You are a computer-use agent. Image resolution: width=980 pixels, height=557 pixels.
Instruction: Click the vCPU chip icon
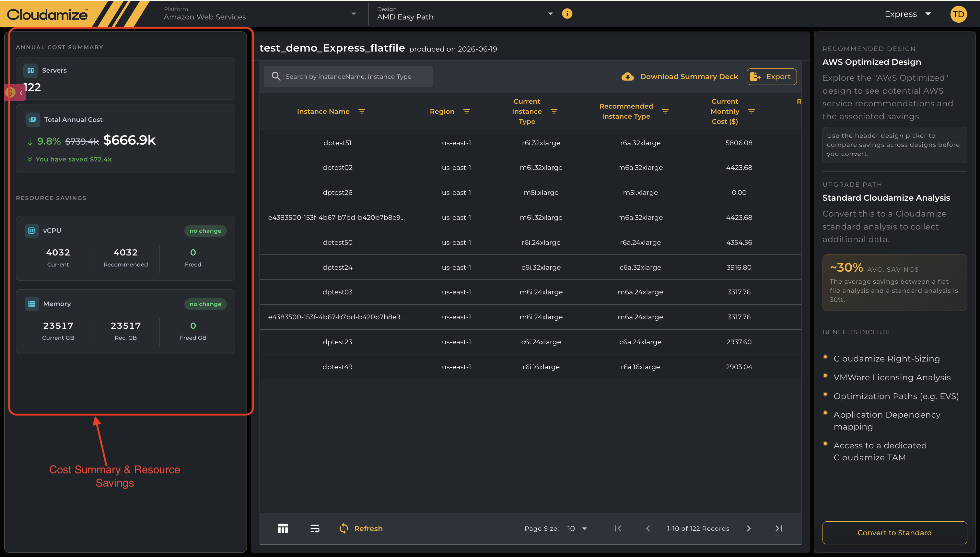click(x=32, y=230)
